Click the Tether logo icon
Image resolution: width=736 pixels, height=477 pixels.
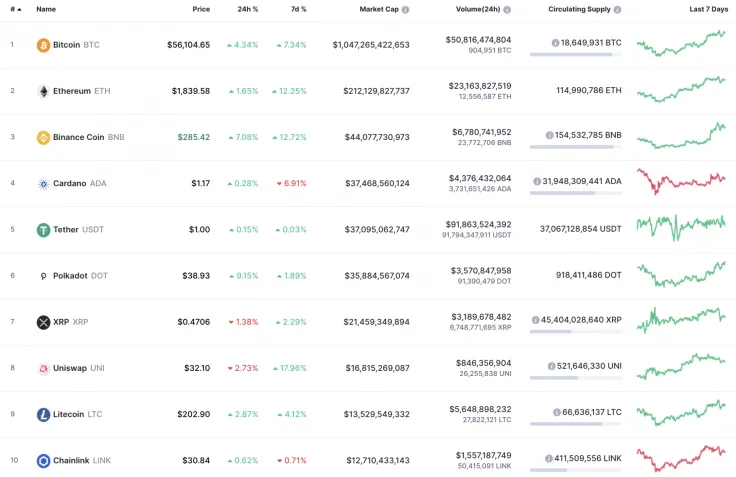pos(43,229)
